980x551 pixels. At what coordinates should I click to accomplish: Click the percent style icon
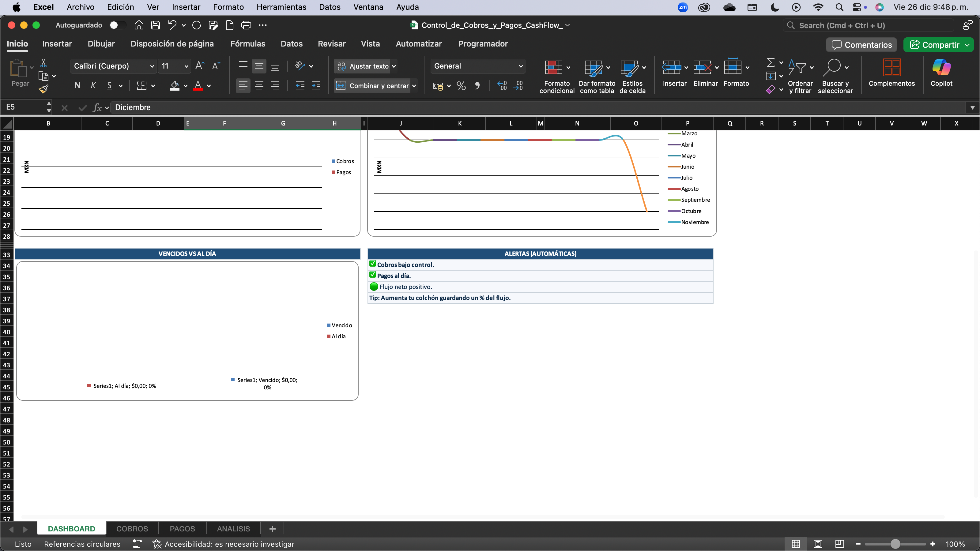461,86
